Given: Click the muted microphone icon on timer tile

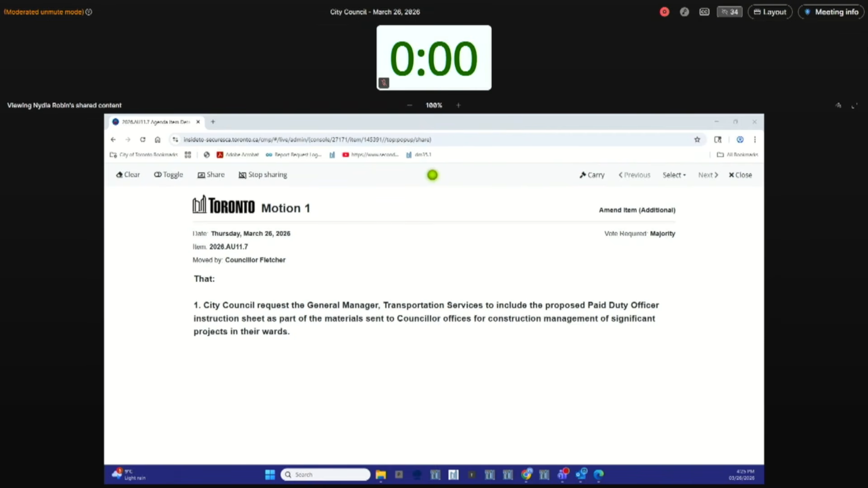Looking at the screenshot, I should [384, 83].
